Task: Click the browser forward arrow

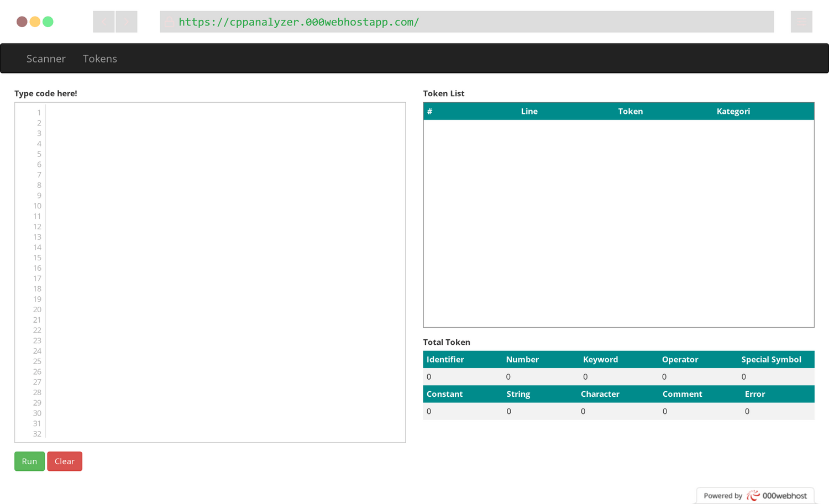Action: [x=127, y=22]
